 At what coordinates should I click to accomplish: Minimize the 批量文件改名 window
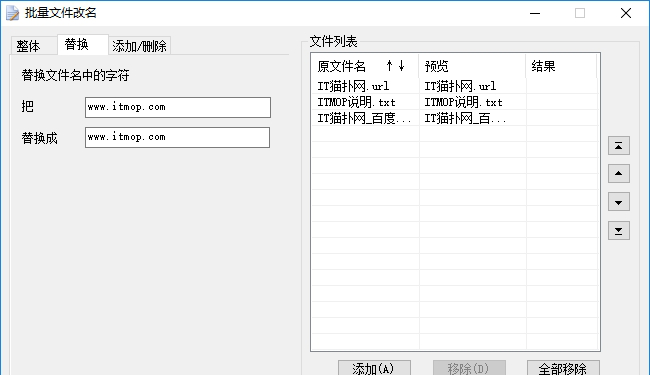pos(535,13)
